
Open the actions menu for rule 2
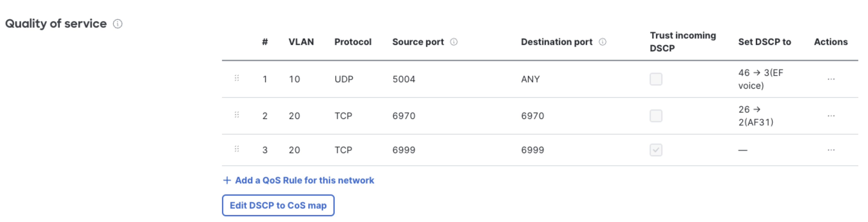[831, 116]
